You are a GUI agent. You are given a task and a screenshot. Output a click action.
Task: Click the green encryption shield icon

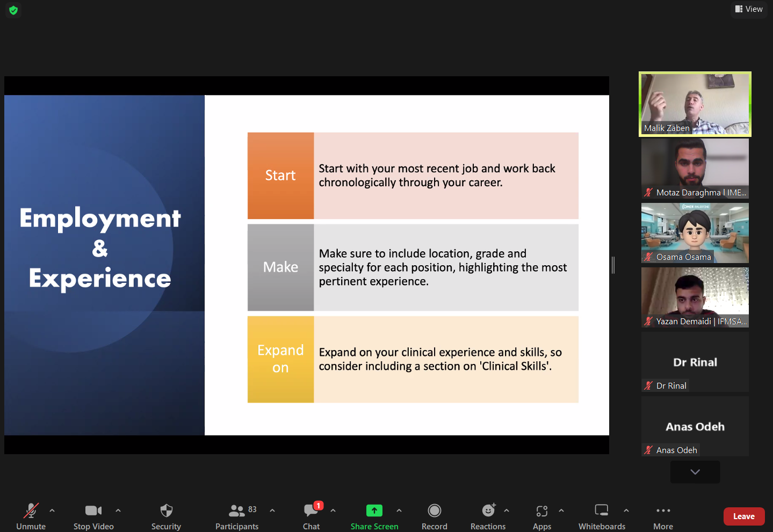click(x=13, y=10)
